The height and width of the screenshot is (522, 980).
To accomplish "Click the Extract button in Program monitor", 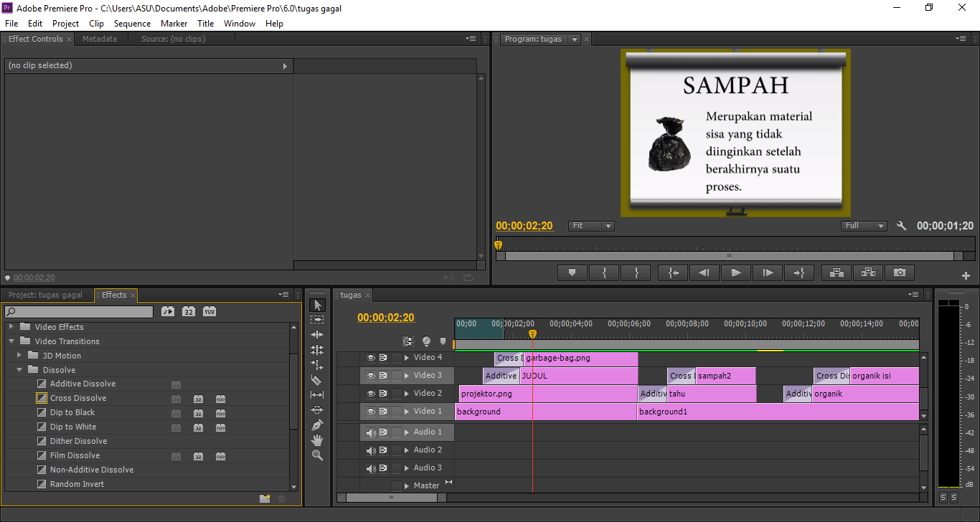I will (x=867, y=272).
